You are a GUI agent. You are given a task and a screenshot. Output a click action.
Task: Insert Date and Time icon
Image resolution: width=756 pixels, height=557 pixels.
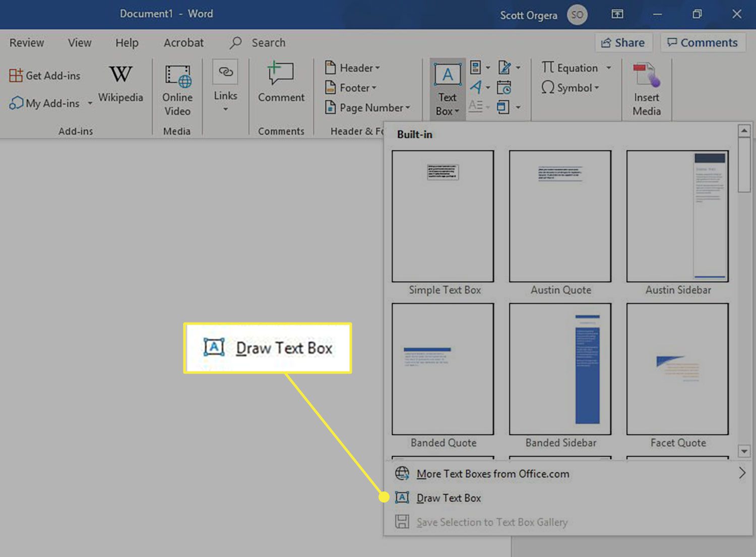click(x=504, y=88)
